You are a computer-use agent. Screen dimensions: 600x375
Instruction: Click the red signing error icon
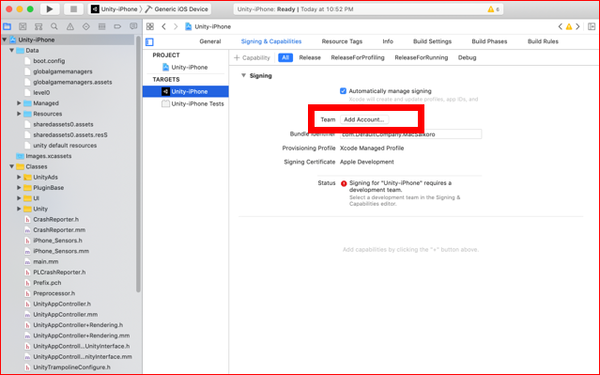(x=344, y=183)
